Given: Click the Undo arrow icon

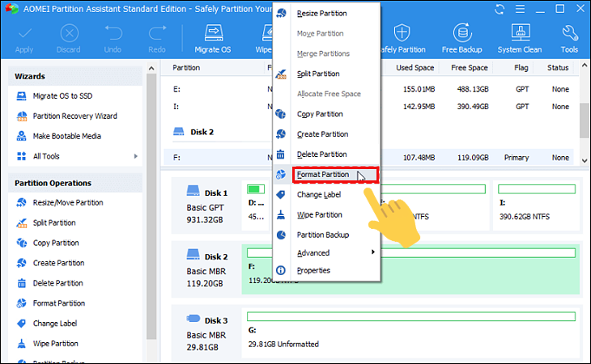Looking at the screenshot, I should tap(113, 33).
